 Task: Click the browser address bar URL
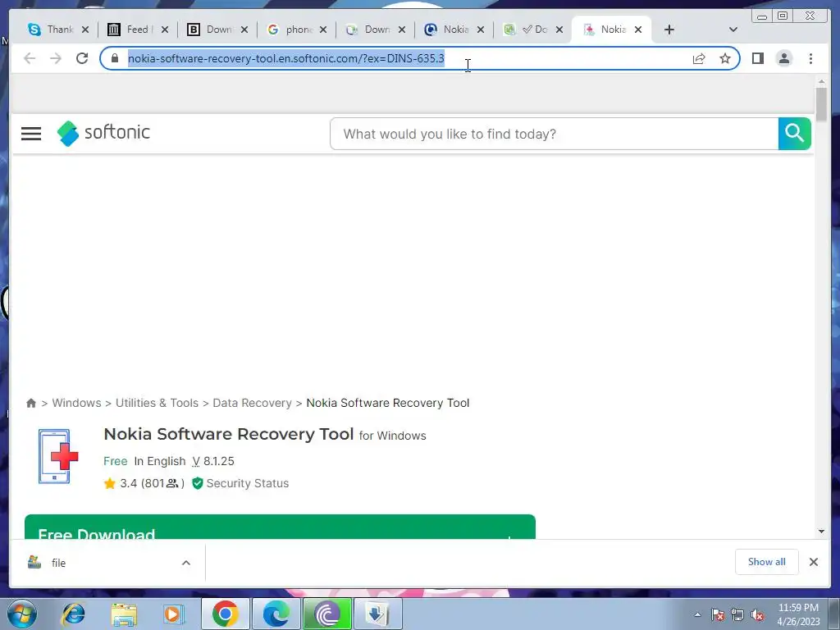[286, 58]
